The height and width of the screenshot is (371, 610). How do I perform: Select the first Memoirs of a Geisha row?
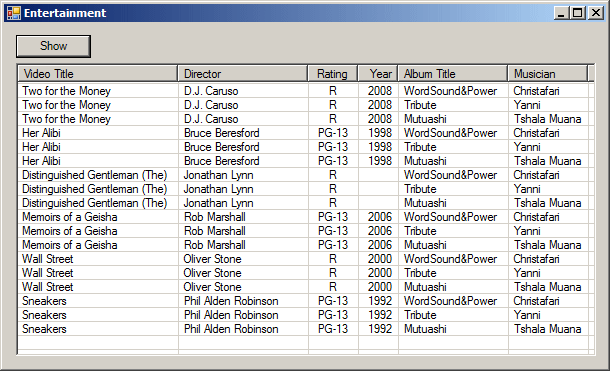pyautogui.click(x=303, y=217)
